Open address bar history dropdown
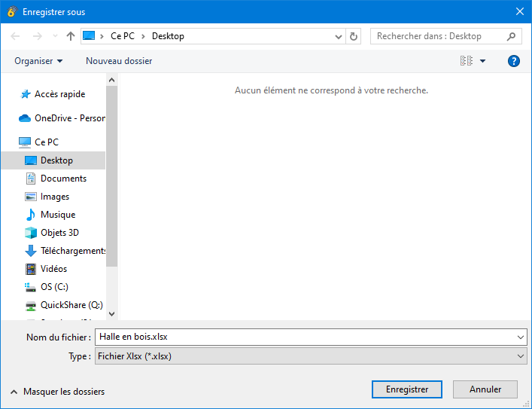Viewport: 532px width, 409px height. 339,36
